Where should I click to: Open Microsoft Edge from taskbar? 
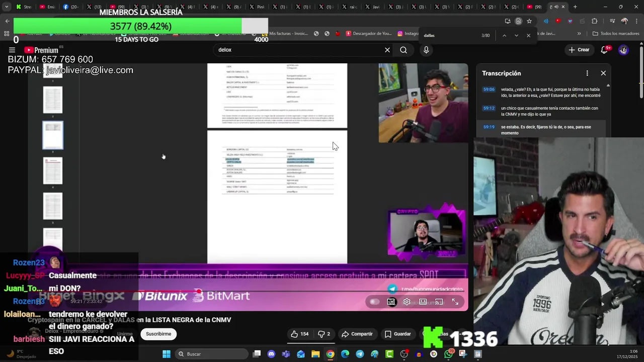coord(345,354)
